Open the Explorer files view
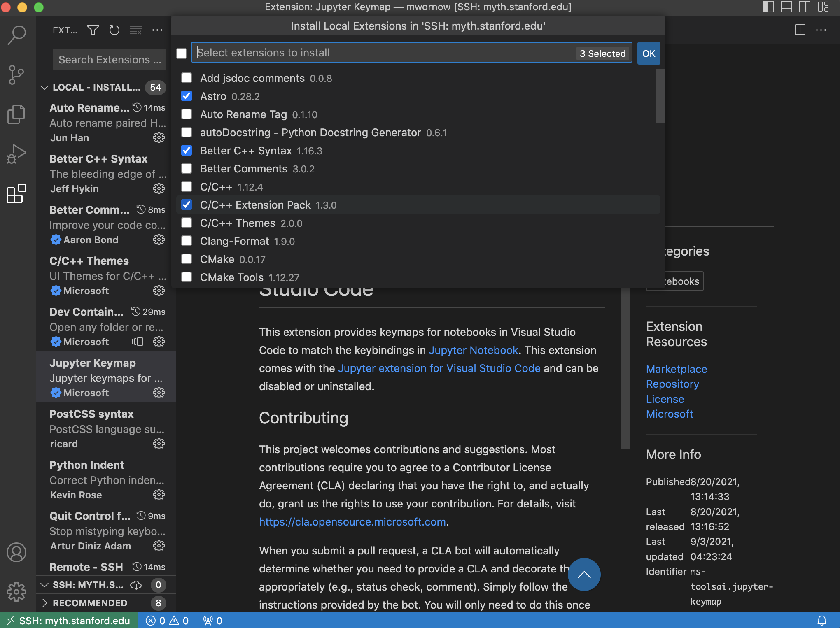Image resolution: width=840 pixels, height=628 pixels. coord(16,114)
